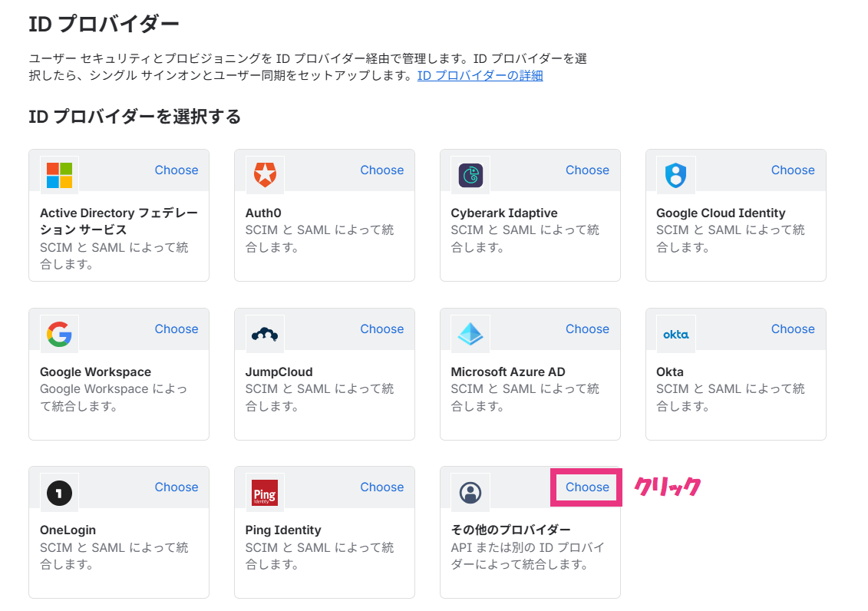Image resolution: width=868 pixels, height=611 pixels.
Task: Click the Cyberark Idaptive logo icon
Action: point(470,176)
